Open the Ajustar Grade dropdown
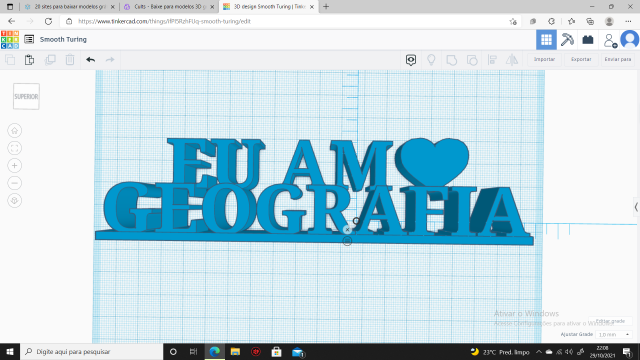640x360 pixels. 614,334
